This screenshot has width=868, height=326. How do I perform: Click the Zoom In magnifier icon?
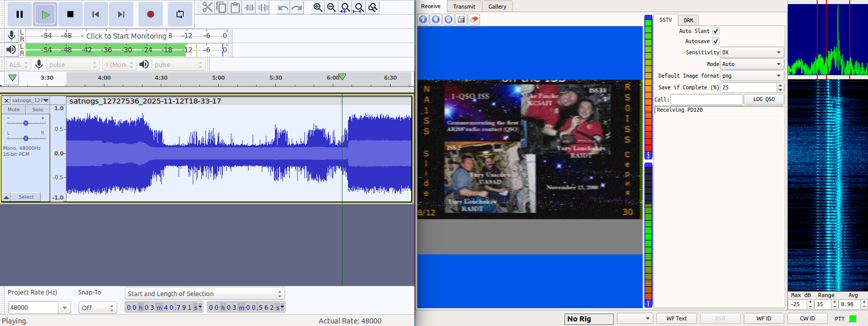pos(318,7)
